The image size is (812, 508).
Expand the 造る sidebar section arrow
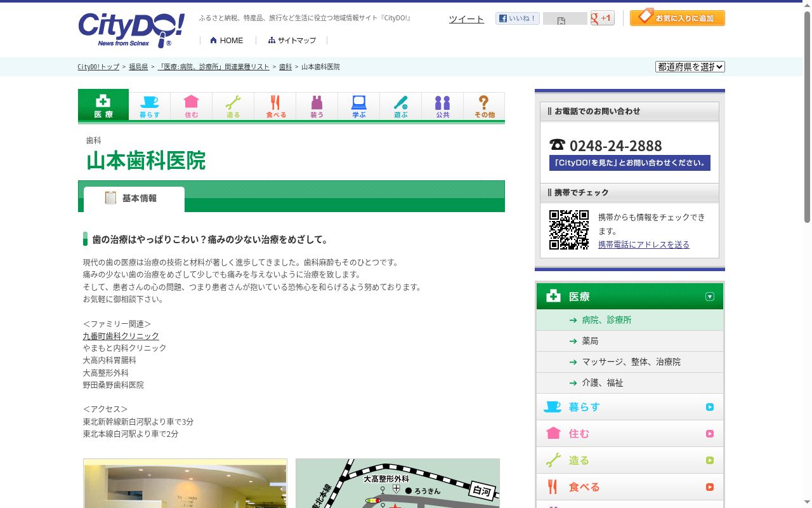pyautogui.click(x=710, y=460)
